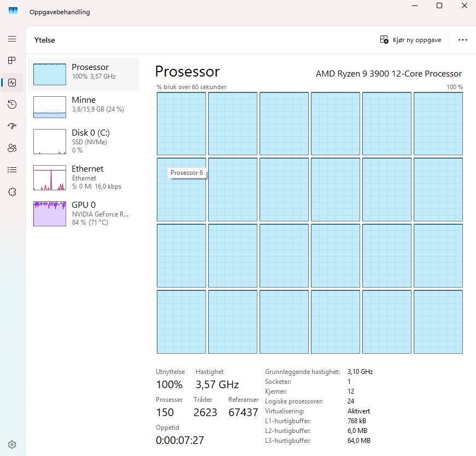This screenshot has width=476, height=456.
Task: Click the Kjerner value 12
Action: [351, 391]
